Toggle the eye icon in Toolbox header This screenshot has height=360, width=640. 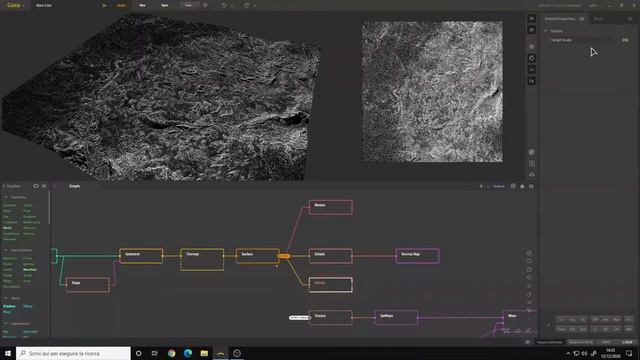point(36,186)
